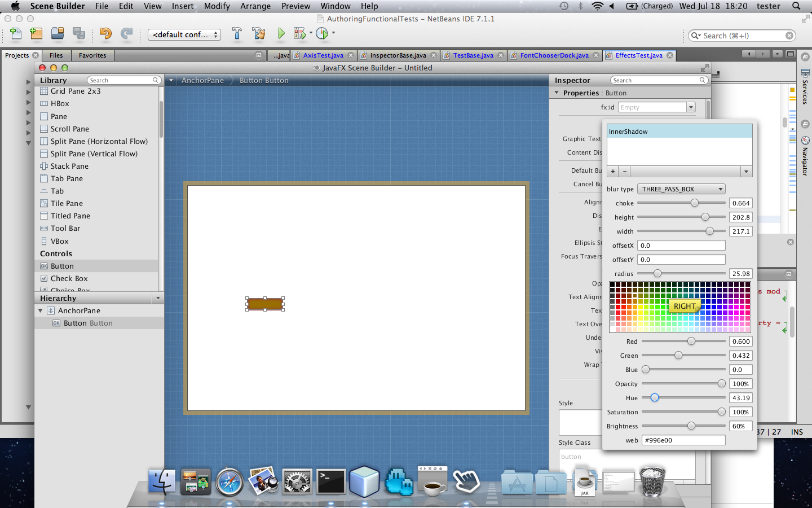Click the offsetX input field

point(681,246)
